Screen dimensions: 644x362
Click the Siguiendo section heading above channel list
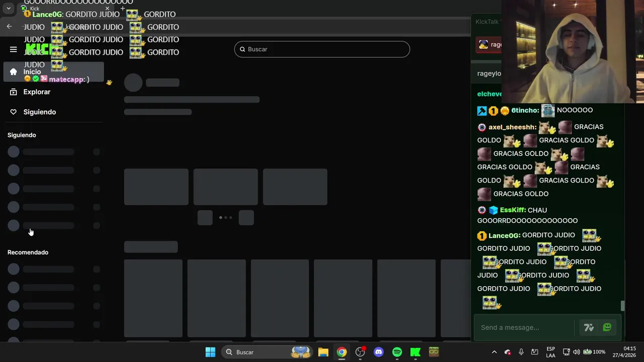click(22, 135)
